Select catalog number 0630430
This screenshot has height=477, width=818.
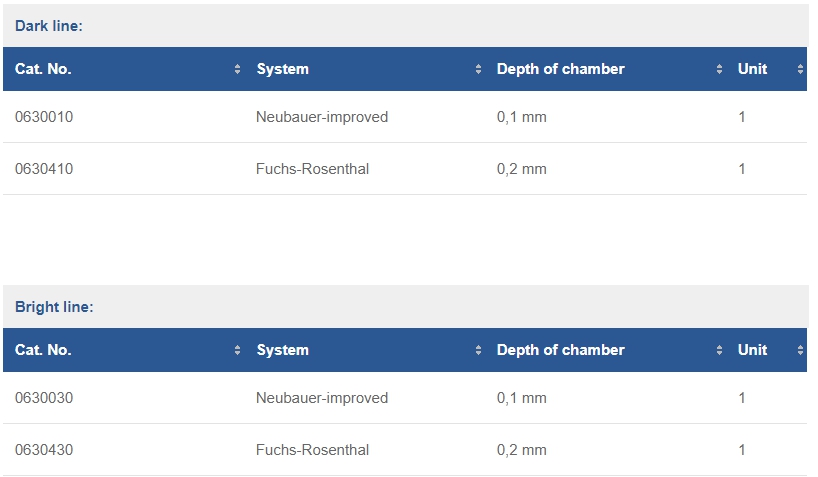[x=44, y=450]
